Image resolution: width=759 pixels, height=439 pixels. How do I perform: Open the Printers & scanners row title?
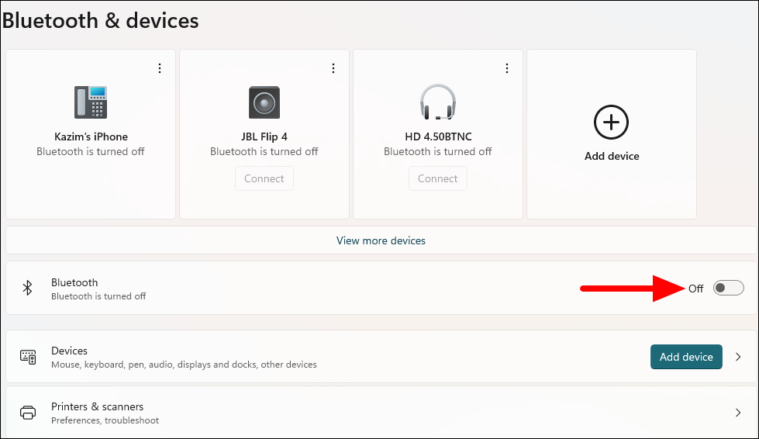point(97,407)
